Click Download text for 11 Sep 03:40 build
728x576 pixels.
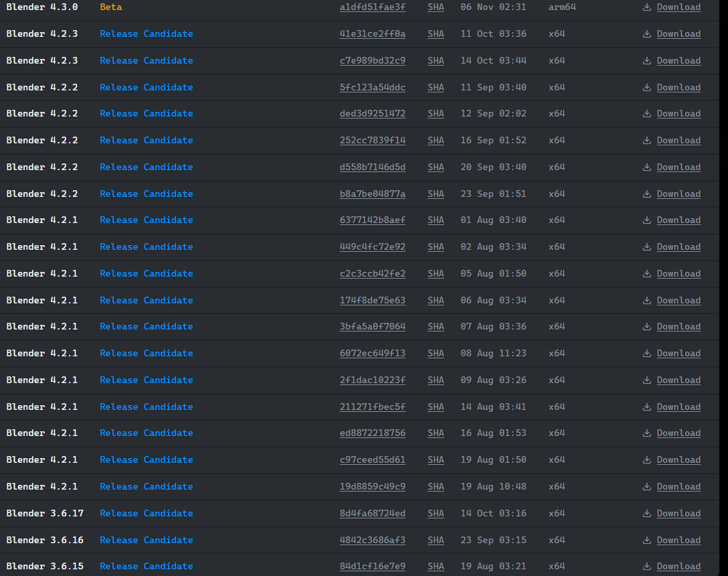pyautogui.click(x=678, y=87)
